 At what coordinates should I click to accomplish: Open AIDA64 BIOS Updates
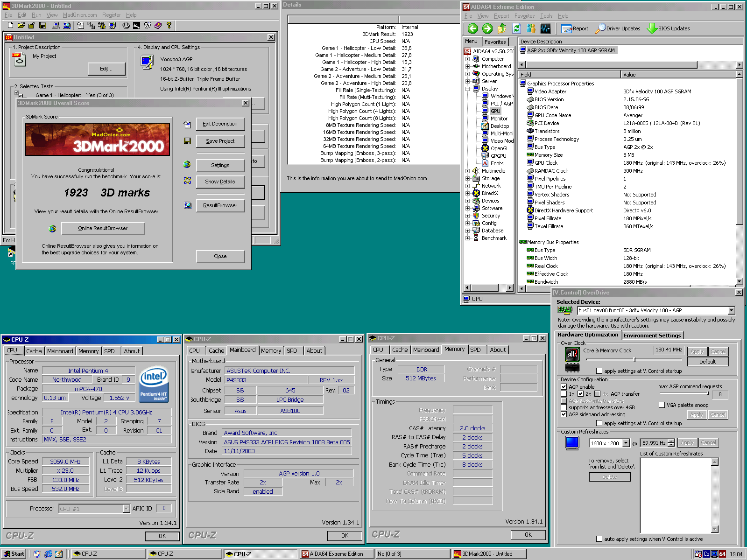coord(668,28)
